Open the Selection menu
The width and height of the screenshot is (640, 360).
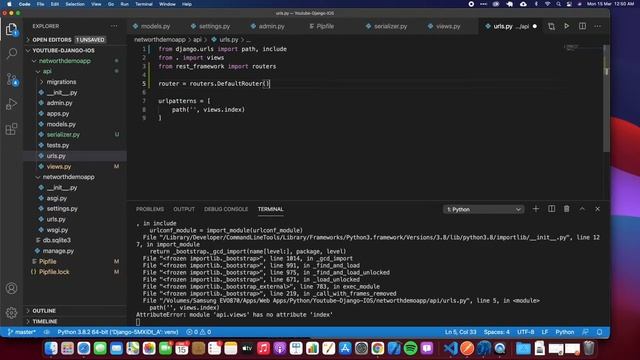tap(75, 4)
